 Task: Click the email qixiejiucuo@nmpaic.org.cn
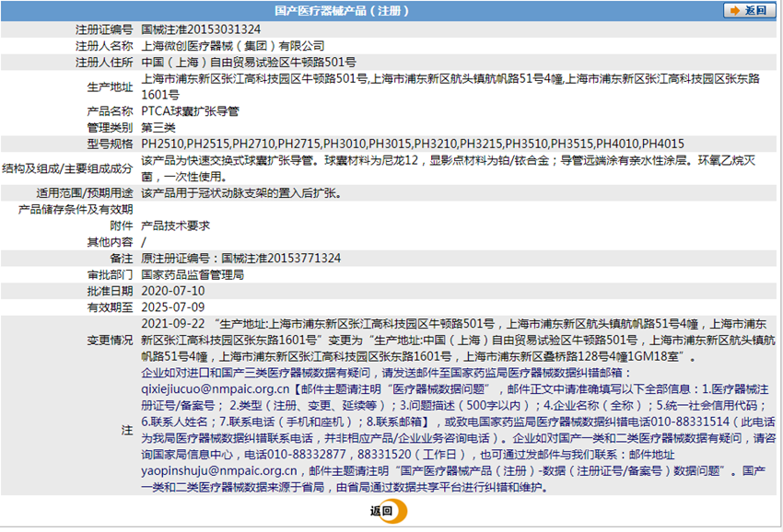216,389
